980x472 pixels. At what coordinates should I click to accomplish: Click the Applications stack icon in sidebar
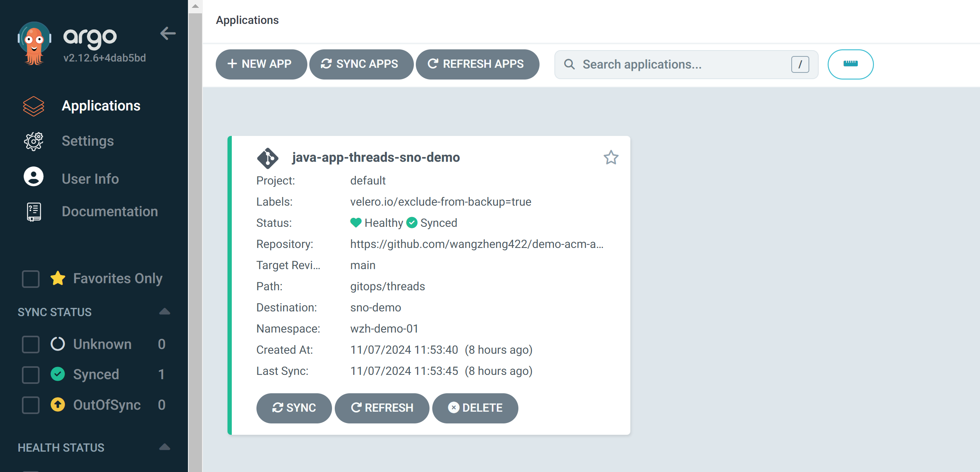[34, 106]
